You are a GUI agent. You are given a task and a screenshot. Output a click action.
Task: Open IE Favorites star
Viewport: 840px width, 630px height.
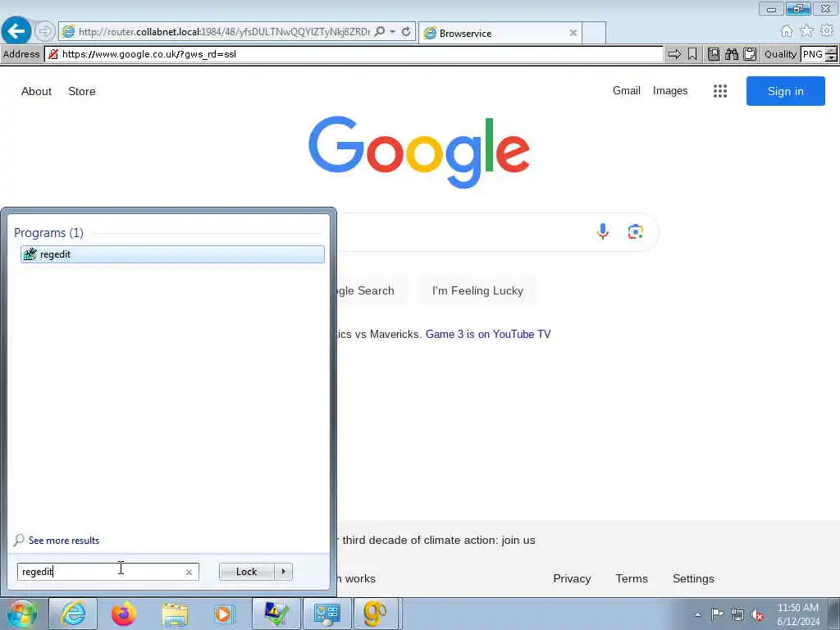tap(806, 31)
